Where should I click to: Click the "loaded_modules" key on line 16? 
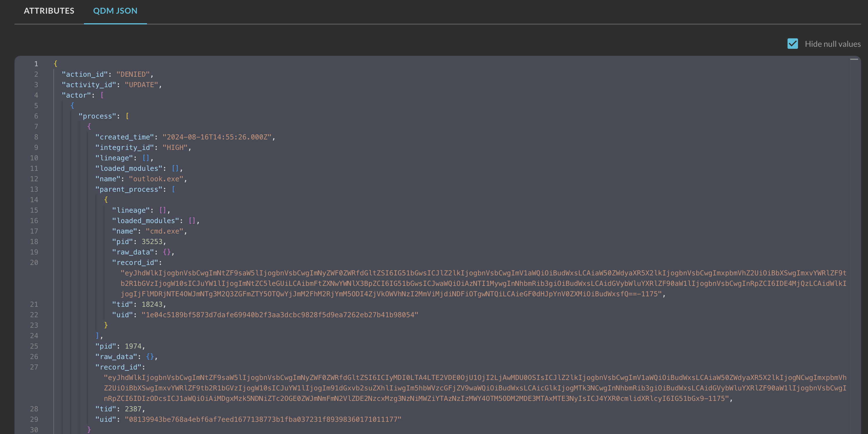point(146,221)
